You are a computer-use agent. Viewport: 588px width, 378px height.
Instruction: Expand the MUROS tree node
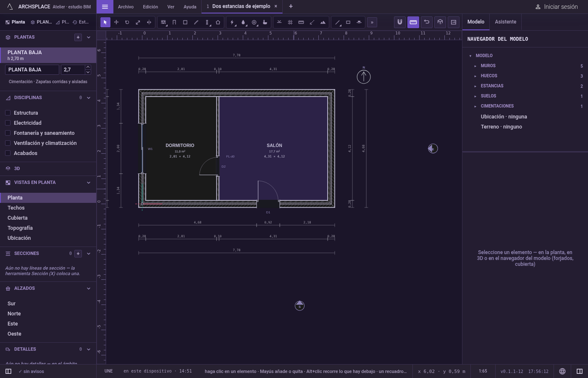tap(475, 66)
